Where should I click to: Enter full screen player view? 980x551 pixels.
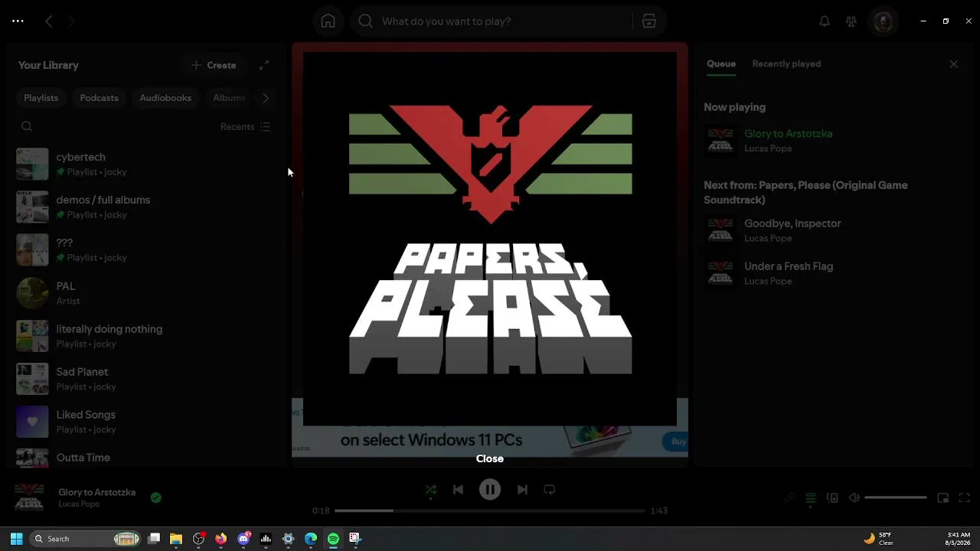(965, 498)
